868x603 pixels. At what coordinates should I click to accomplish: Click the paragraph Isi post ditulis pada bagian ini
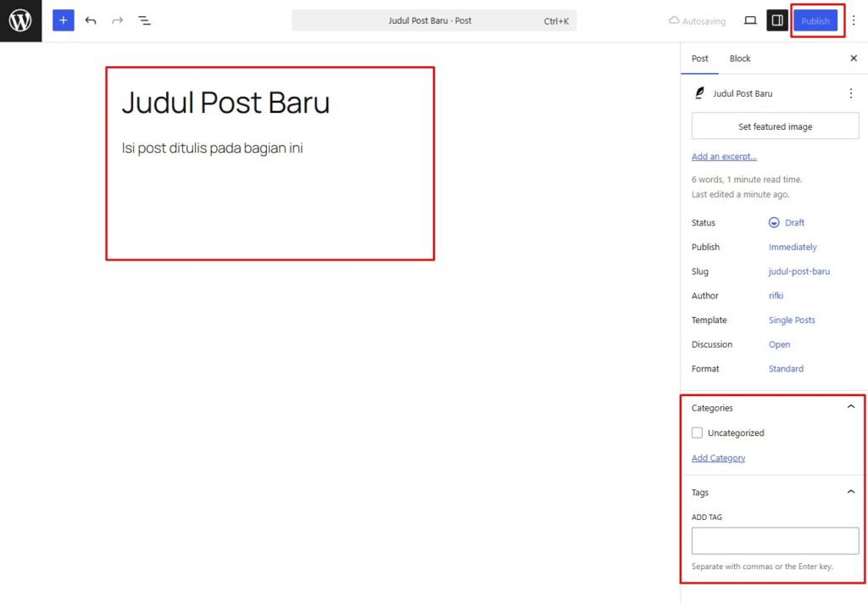(212, 148)
